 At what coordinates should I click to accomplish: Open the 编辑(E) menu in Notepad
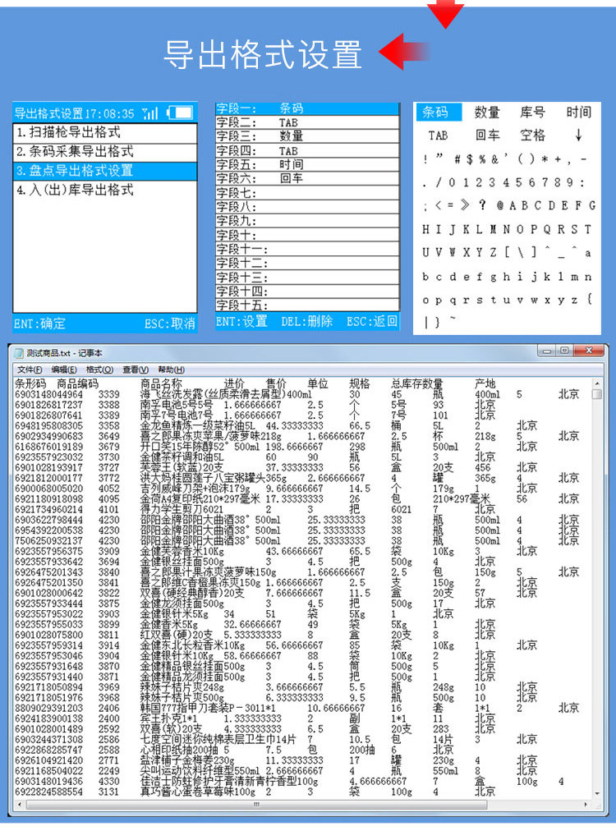click(x=64, y=370)
